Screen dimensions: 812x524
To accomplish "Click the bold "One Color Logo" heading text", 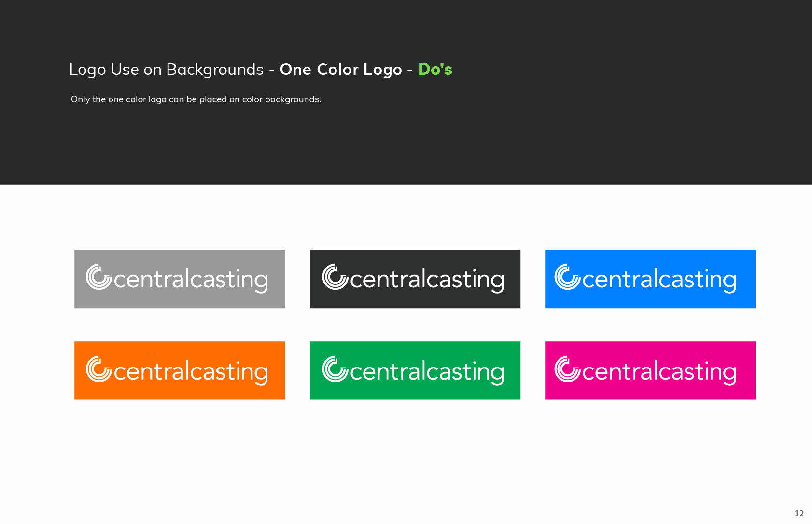I will (x=341, y=70).
